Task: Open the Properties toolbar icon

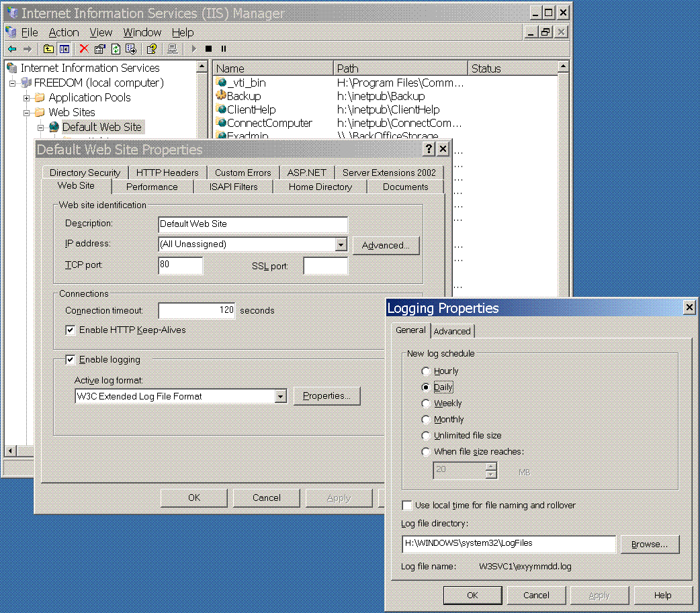Action: click(x=100, y=49)
